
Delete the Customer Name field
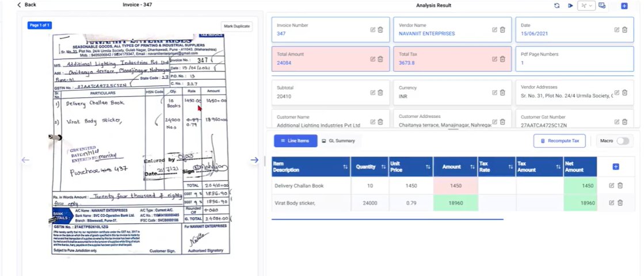pyautogui.click(x=381, y=122)
